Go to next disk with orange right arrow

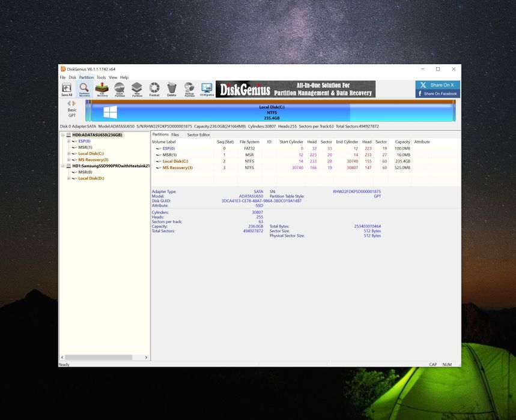tap(74, 104)
